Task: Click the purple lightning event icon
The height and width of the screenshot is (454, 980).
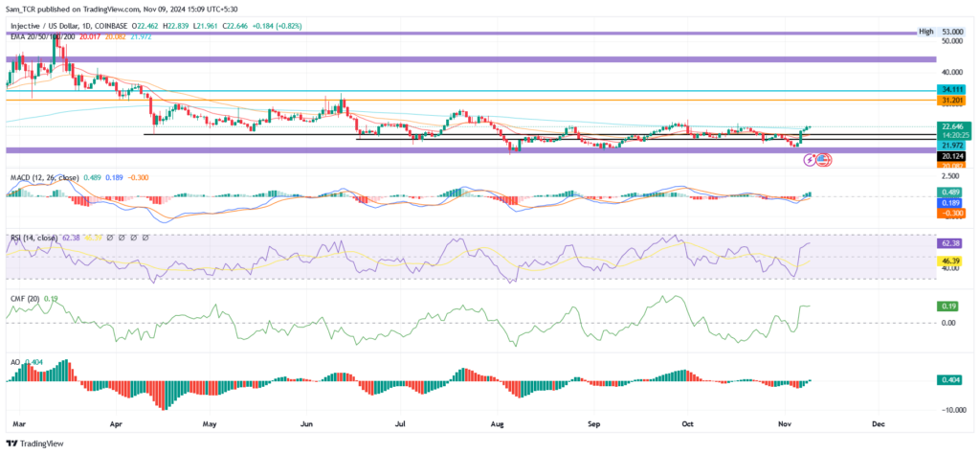Action: pyautogui.click(x=811, y=160)
